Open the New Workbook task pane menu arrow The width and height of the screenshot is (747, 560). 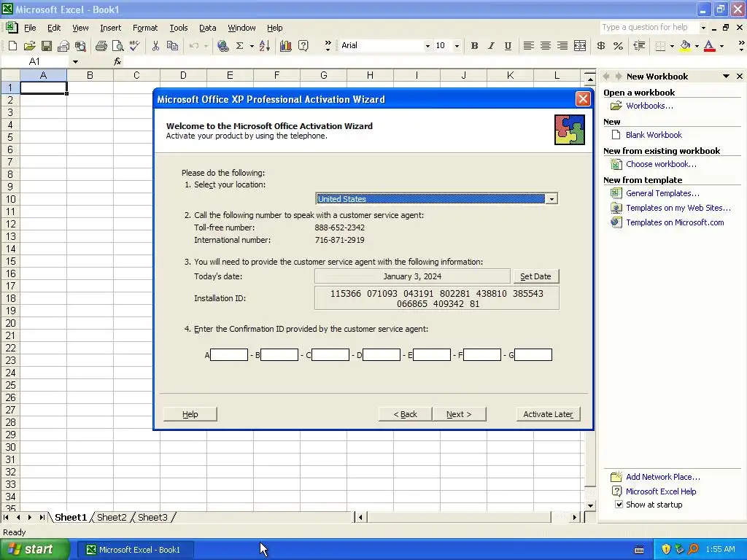[726, 76]
